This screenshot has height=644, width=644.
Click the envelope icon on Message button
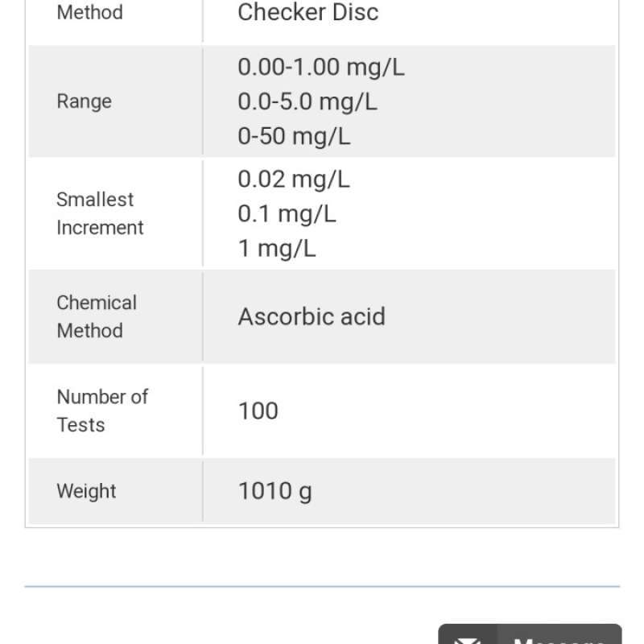466,641
